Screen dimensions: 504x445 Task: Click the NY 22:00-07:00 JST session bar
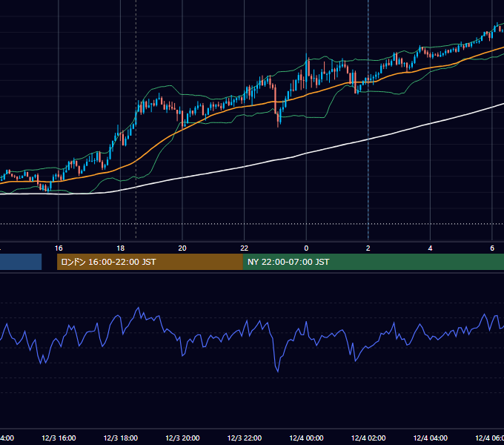(x=373, y=262)
